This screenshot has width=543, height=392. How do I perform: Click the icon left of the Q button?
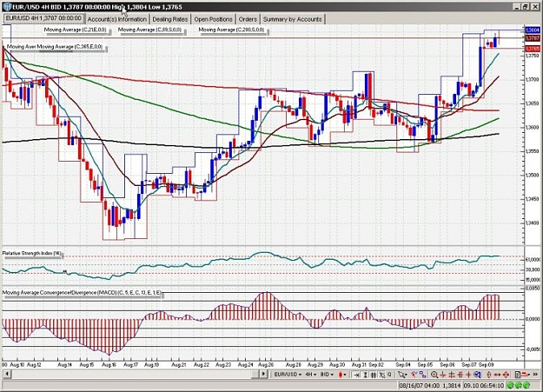point(381,375)
